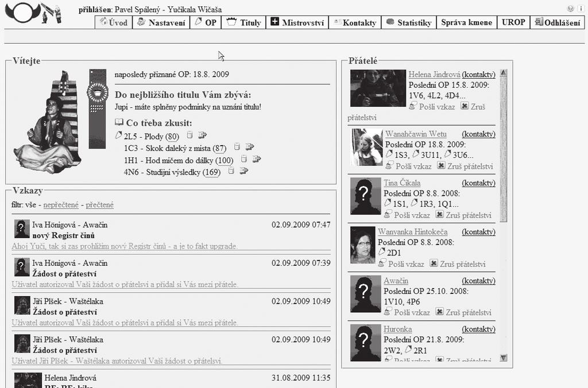Open kontakty for Awačin
This screenshot has width=588, height=388.
click(478, 281)
